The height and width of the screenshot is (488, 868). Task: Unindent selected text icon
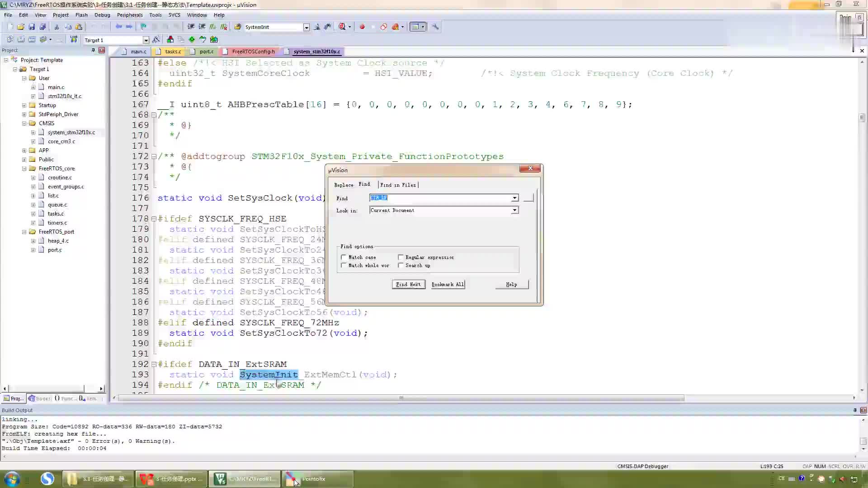(202, 27)
